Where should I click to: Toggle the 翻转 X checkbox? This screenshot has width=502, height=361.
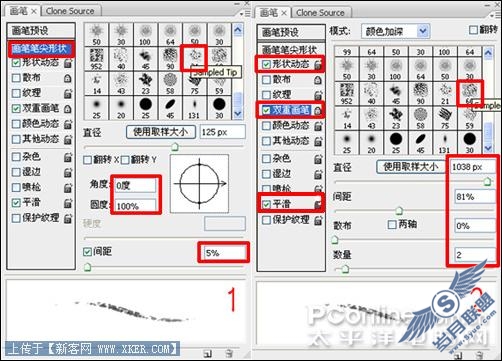click(x=87, y=160)
